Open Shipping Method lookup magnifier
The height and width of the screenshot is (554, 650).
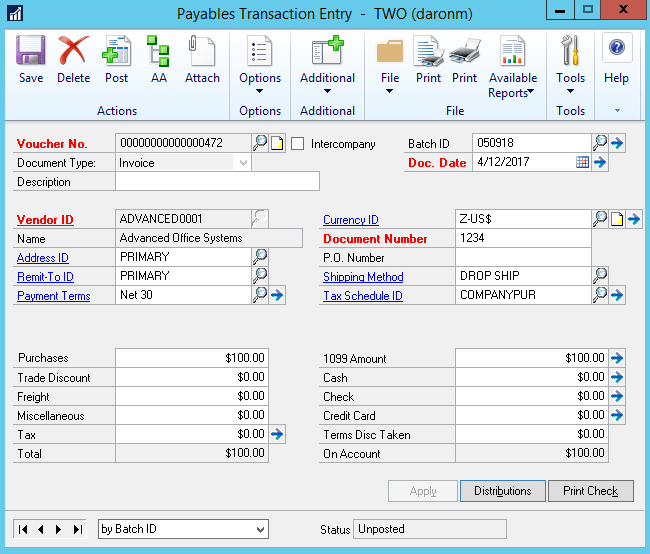point(600,276)
